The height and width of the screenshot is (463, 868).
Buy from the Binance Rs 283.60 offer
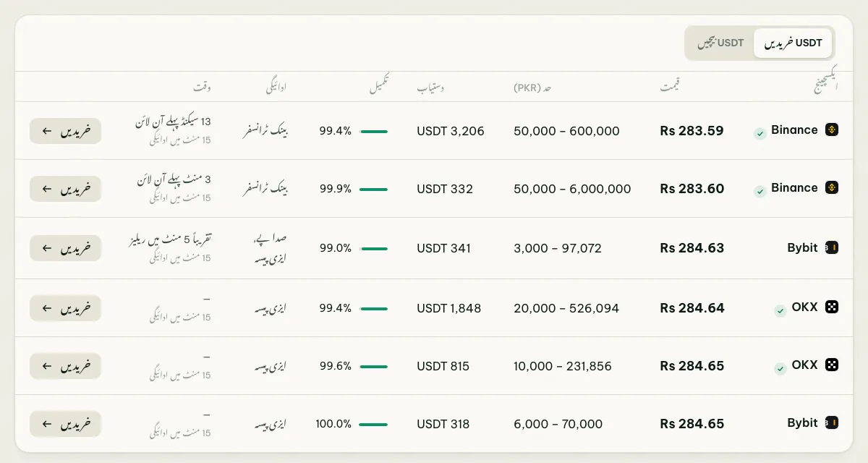[x=65, y=189]
